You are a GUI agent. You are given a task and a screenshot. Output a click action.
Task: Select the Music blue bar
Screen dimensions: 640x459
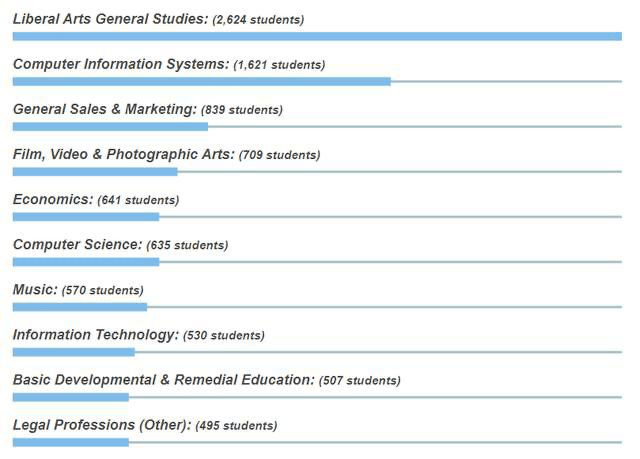click(80, 307)
